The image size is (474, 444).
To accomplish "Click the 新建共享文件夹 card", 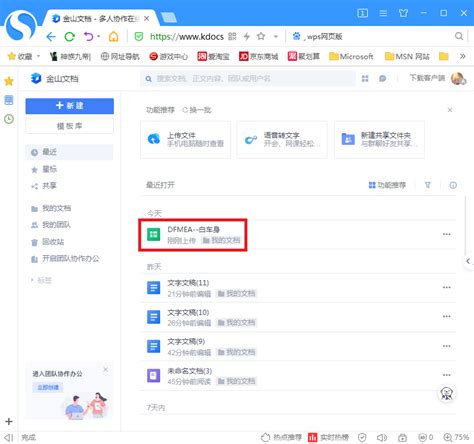I will click(379, 139).
